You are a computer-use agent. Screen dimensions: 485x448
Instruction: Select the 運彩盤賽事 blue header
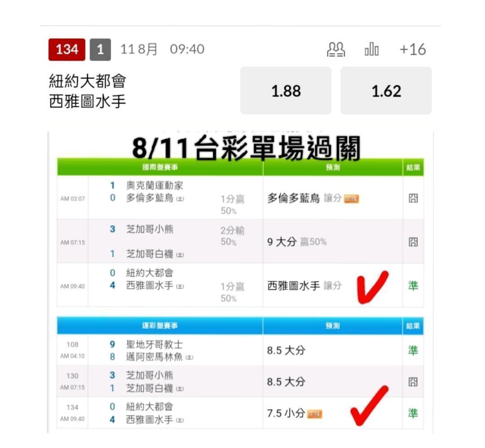click(x=160, y=325)
